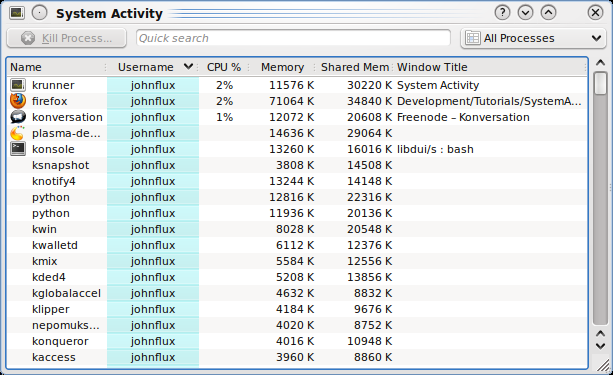The height and width of the screenshot is (375, 613).
Task: Click the Quick search field
Action: click(293, 38)
